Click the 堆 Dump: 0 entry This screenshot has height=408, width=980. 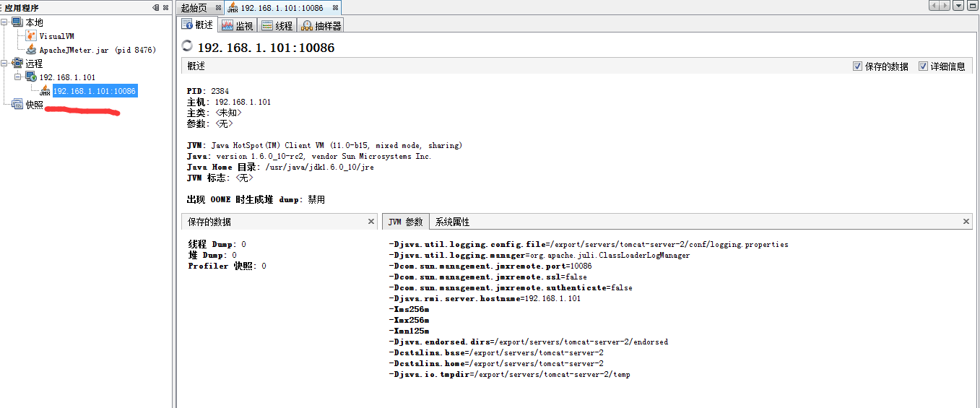click(212, 255)
